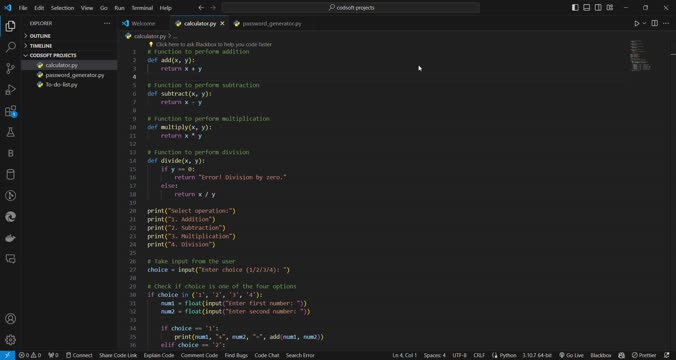Split the editor to the right
The image size is (676, 360).
(x=654, y=23)
